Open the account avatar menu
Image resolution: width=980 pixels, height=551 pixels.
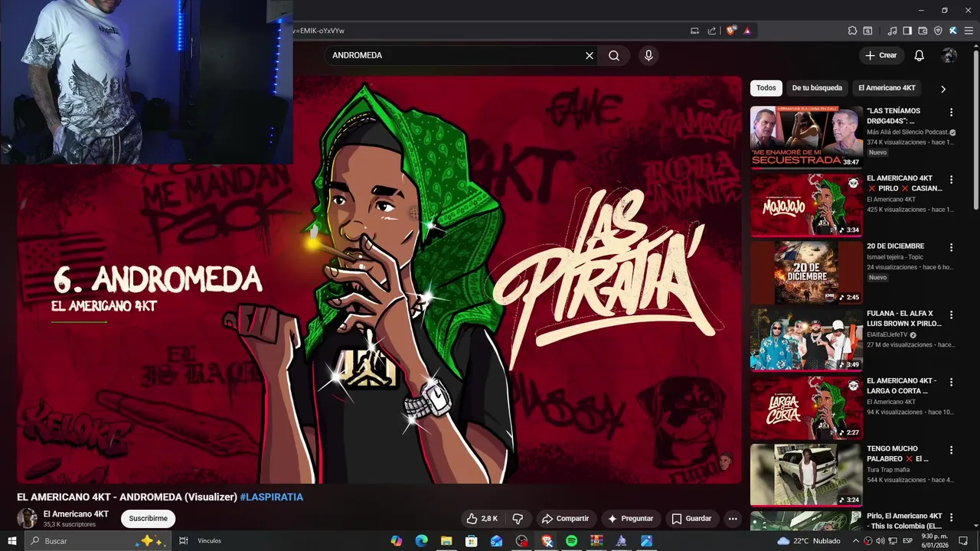(x=949, y=55)
